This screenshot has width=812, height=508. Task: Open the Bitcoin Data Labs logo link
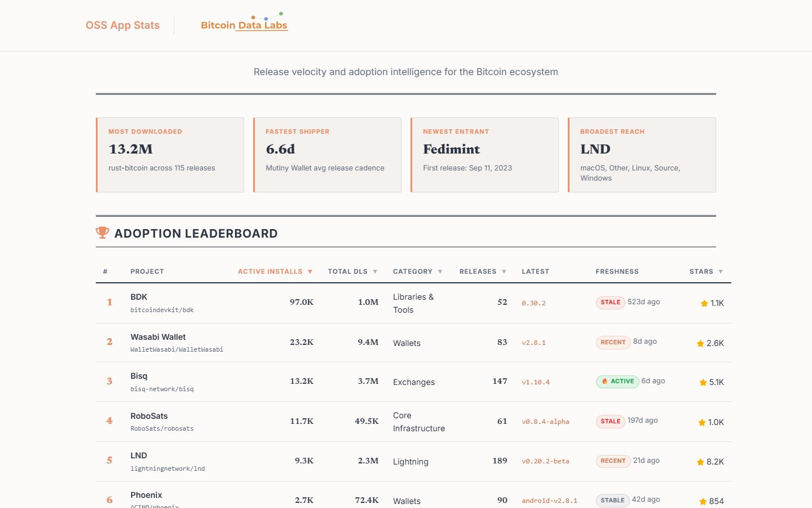pyautogui.click(x=244, y=23)
